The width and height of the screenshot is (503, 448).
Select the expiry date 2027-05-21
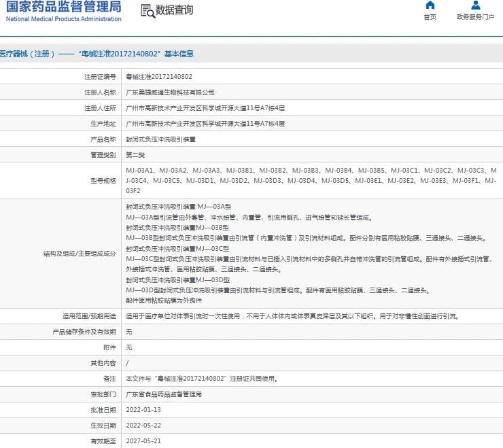[x=143, y=441]
